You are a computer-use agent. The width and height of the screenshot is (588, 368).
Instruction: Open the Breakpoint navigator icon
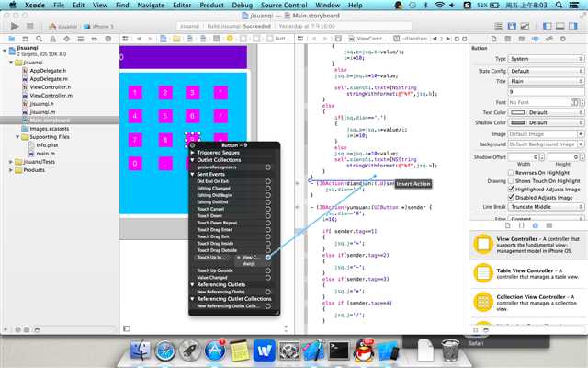(x=94, y=39)
